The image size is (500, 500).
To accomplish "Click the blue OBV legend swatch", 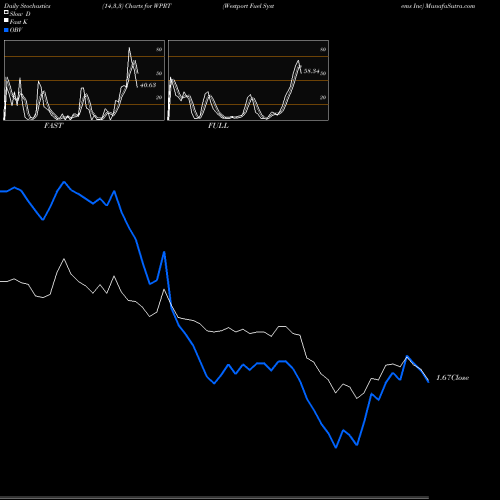I will point(6,30).
